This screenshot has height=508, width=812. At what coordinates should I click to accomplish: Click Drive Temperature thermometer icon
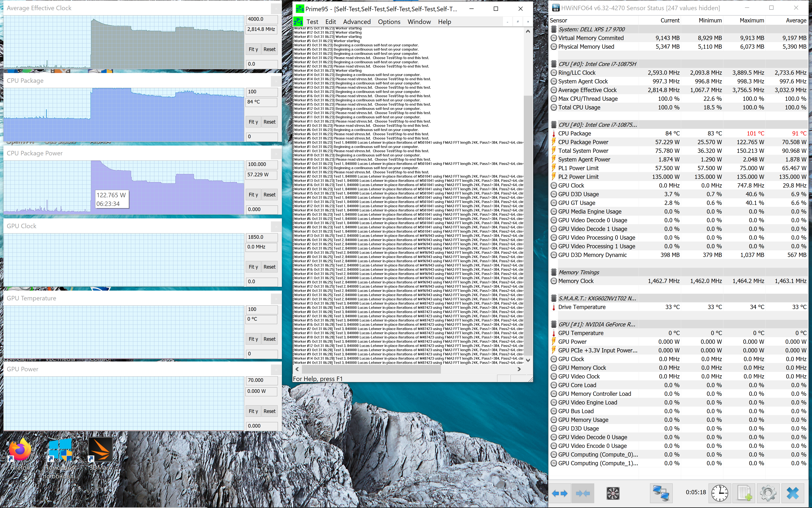click(x=554, y=307)
